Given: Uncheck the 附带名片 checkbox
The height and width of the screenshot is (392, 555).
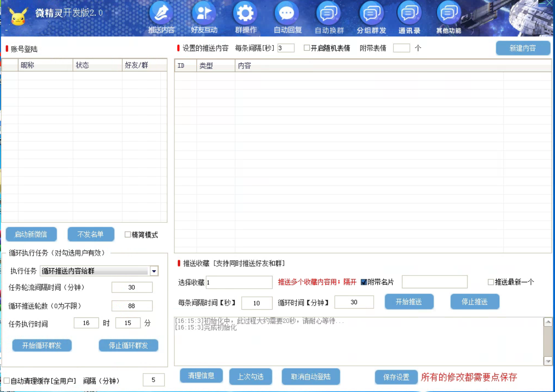Looking at the screenshot, I should (364, 282).
